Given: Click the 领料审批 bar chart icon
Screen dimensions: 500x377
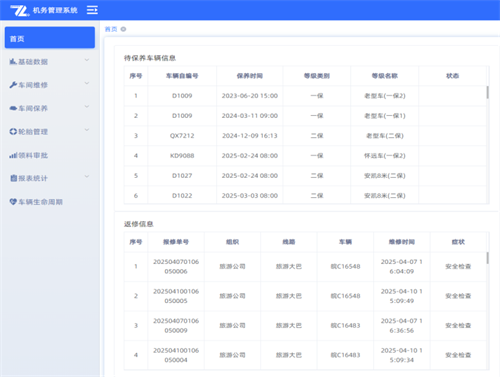Looking at the screenshot, I should click(x=13, y=155).
